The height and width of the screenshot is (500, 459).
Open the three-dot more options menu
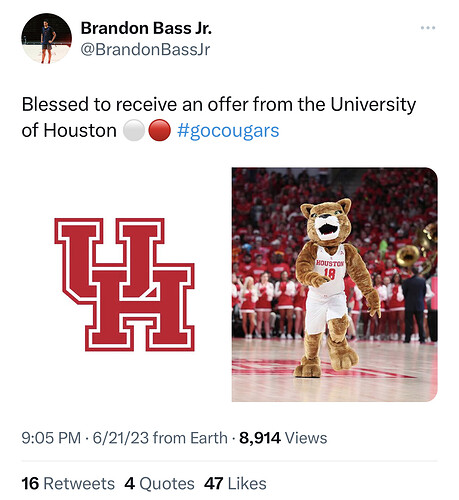[x=428, y=28]
